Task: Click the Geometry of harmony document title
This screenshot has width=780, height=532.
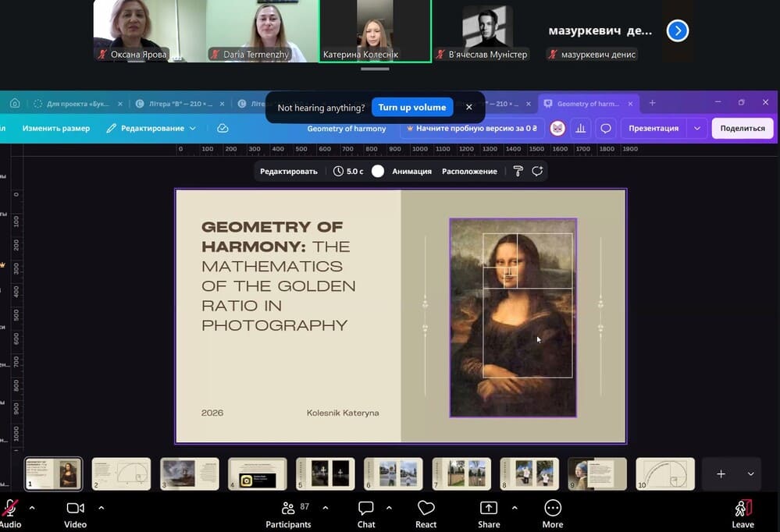Action: [x=346, y=128]
